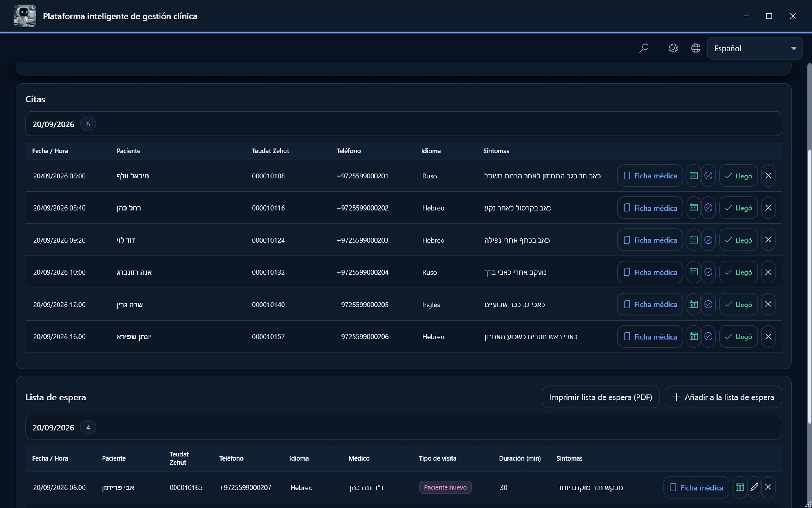The height and width of the screenshot is (508, 812).
Task: Circle-check icon in 10:00 appointment row
Action: [x=708, y=272]
